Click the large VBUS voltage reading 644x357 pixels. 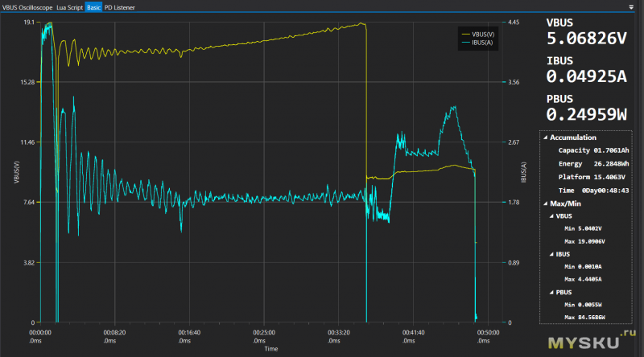pyautogui.click(x=586, y=38)
